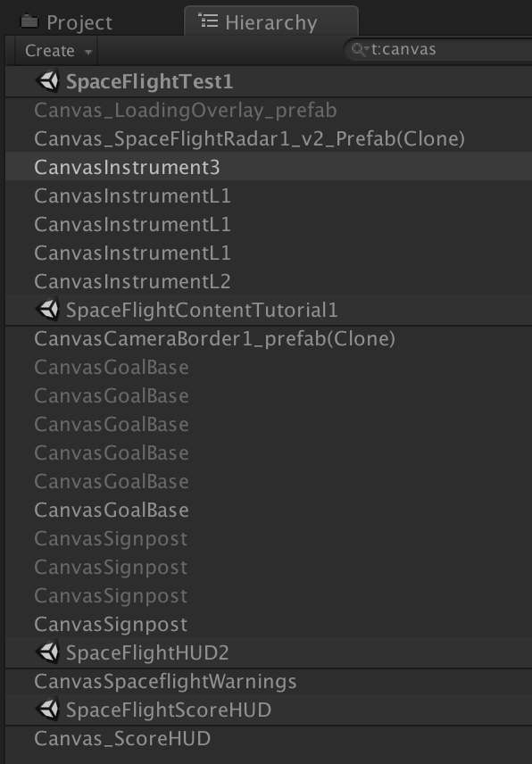
Task: Select the CanvasSpaceflightWarnings object
Action: click(134, 679)
